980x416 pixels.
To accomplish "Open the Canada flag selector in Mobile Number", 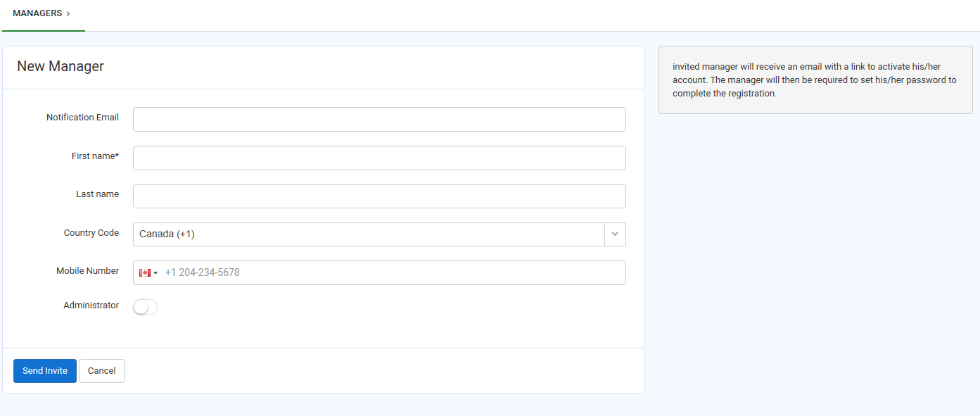I will click(148, 273).
